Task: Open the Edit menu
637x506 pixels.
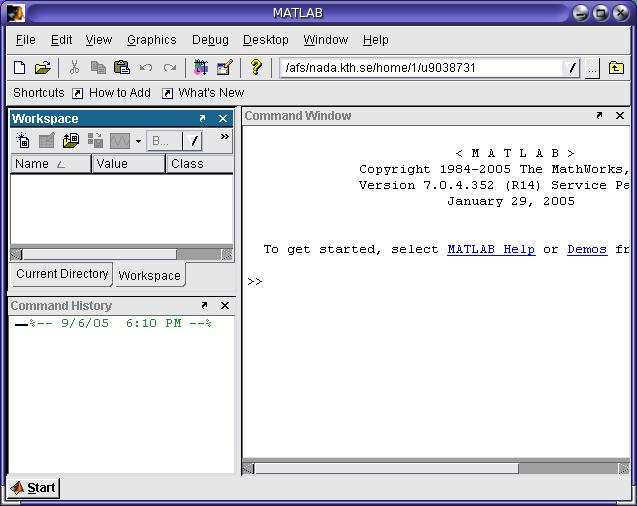Action: 61,40
